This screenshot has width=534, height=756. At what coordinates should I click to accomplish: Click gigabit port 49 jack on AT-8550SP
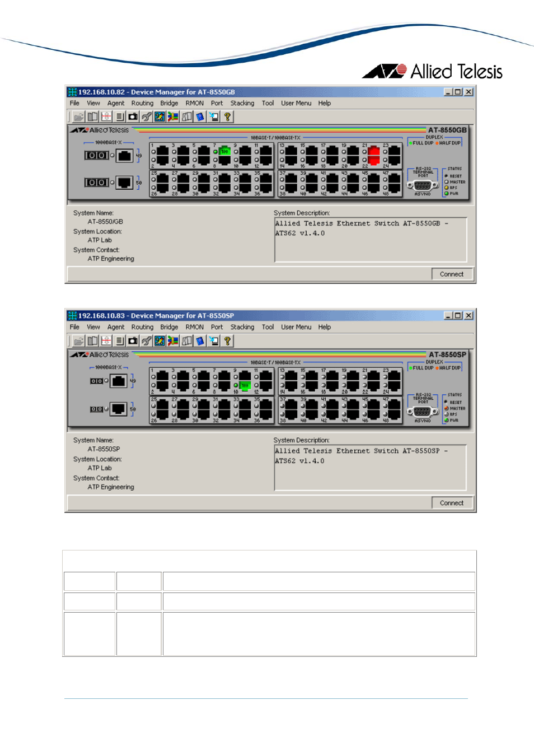tap(119, 381)
